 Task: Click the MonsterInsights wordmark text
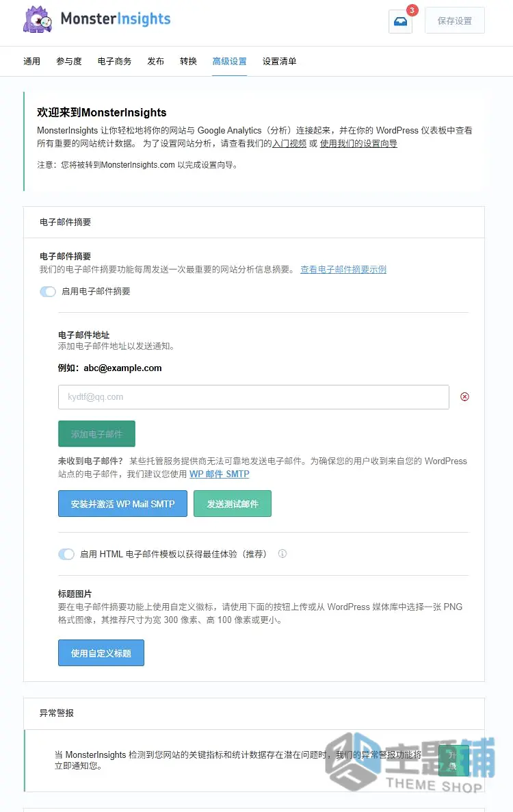pyautogui.click(x=116, y=19)
